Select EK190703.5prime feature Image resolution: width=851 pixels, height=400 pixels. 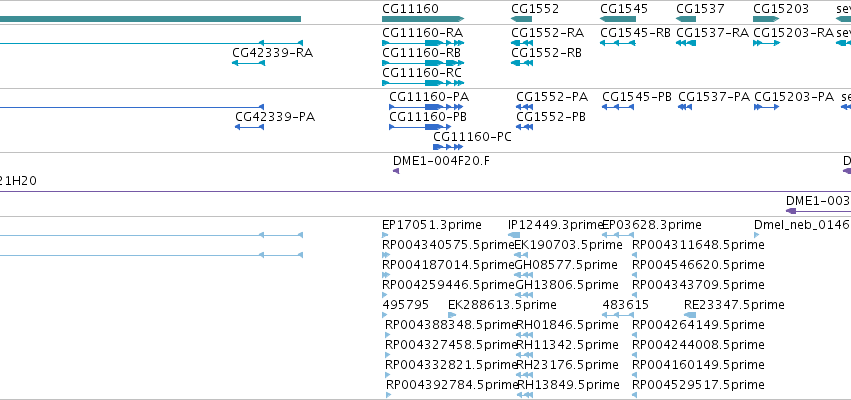(x=568, y=245)
